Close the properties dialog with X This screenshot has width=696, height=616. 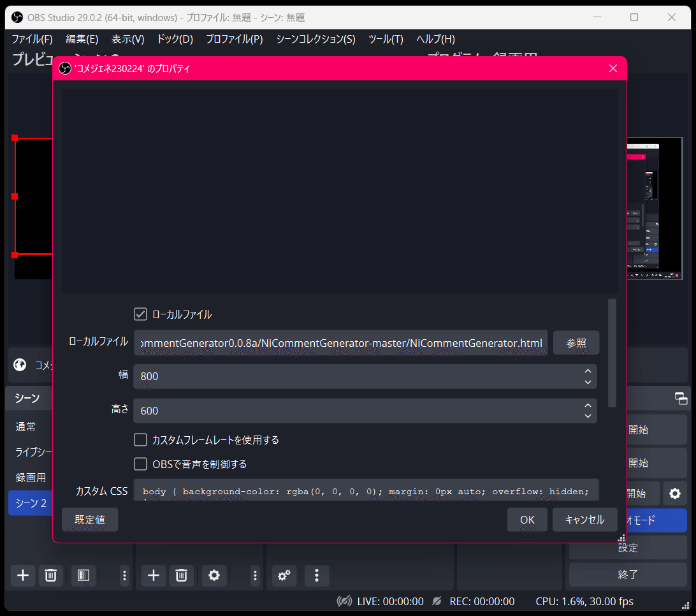coord(613,68)
